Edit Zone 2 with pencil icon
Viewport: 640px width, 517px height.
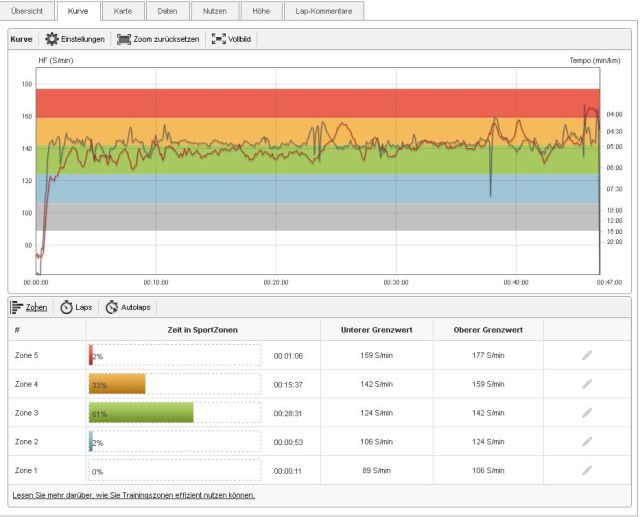[587, 441]
